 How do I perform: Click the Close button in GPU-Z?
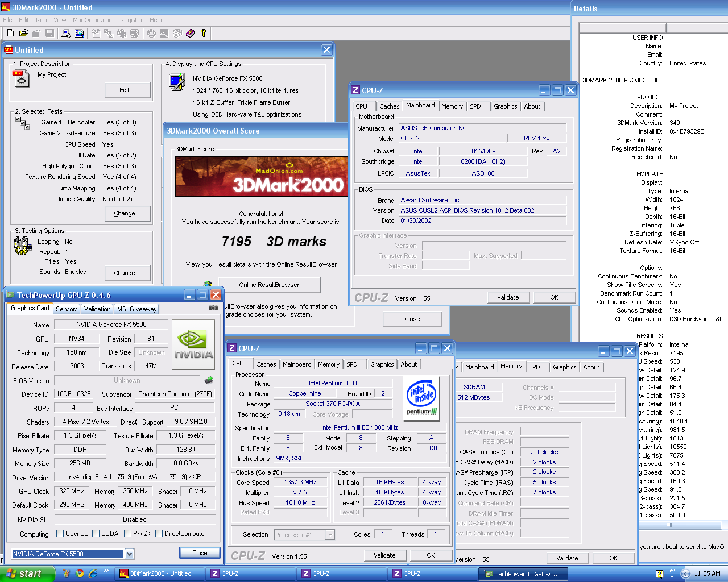(x=200, y=553)
